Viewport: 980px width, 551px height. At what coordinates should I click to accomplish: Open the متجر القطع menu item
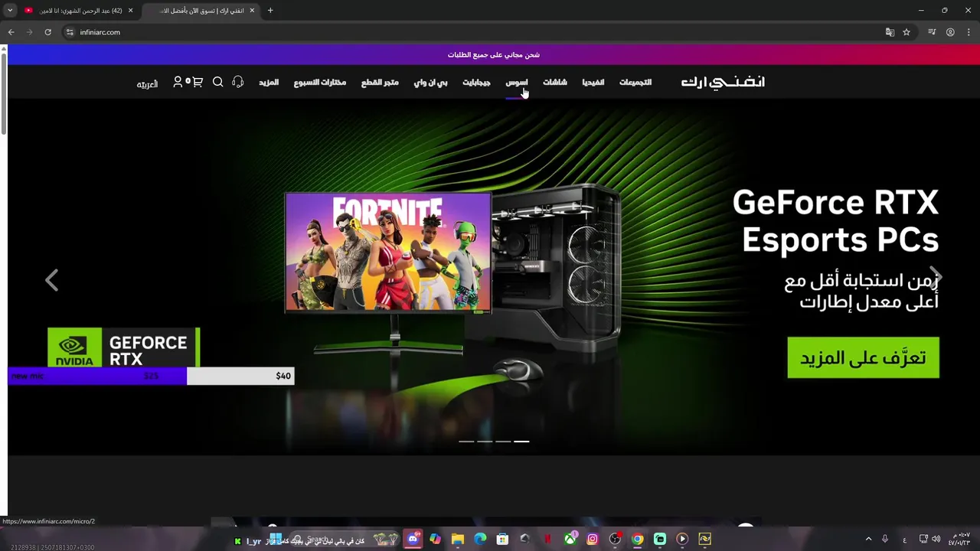[x=380, y=82]
